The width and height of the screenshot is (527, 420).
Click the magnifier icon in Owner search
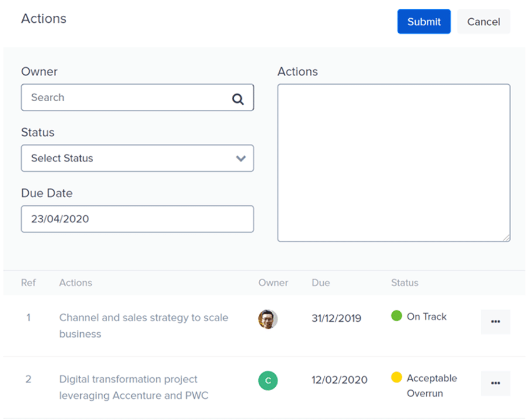[238, 99]
